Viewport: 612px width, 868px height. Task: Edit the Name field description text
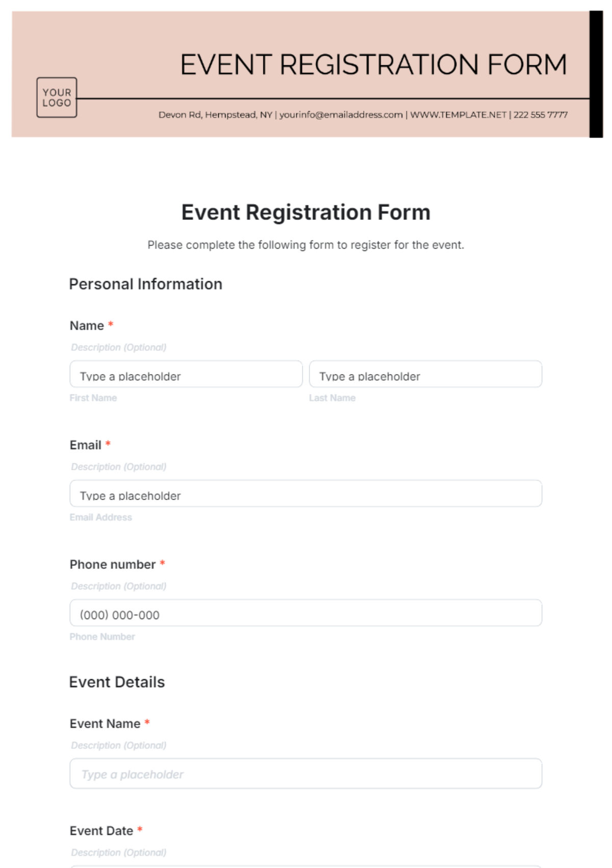tap(119, 348)
